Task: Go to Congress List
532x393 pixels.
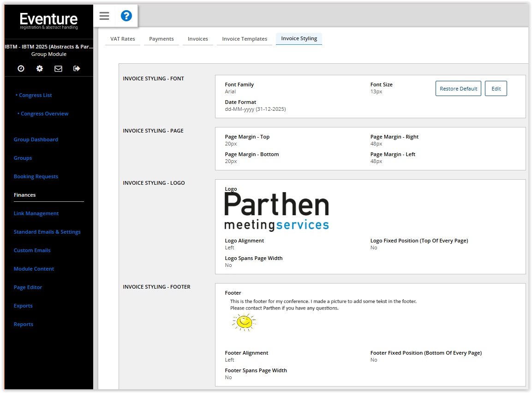Action: pos(35,95)
